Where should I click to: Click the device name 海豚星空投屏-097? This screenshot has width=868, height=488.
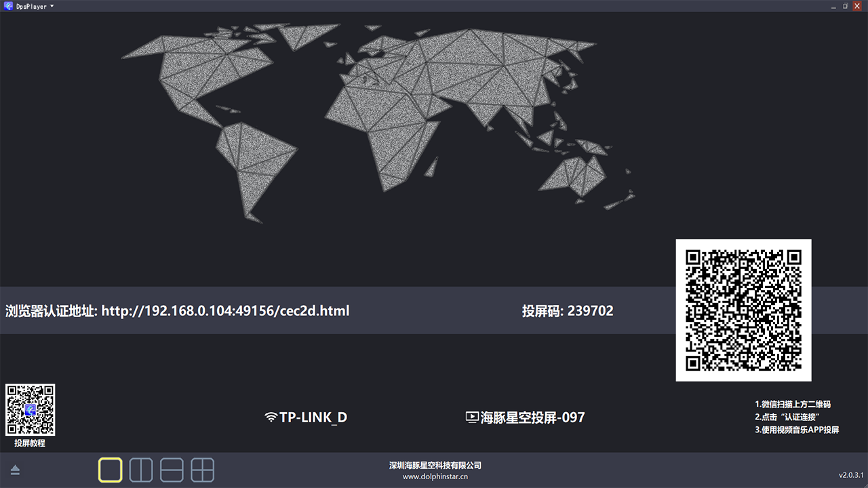click(532, 418)
